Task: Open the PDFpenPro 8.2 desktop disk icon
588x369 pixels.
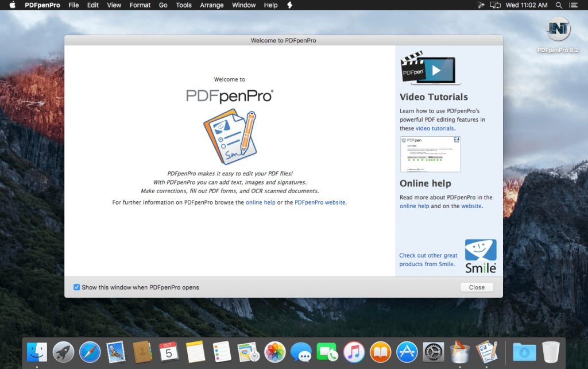Action: click(x=558, y=30)
